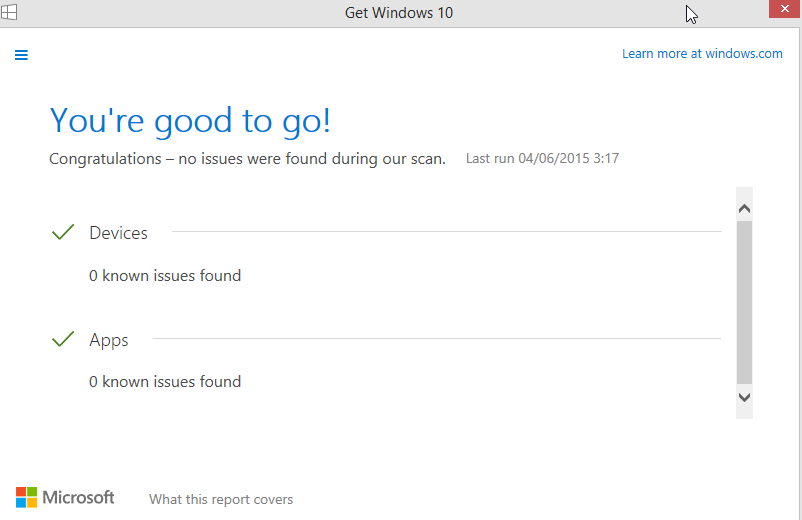The width and height of the screenshot is (802, 520).
Task: Open Learn more at windows.com link
Action: (x=702, y=54)
